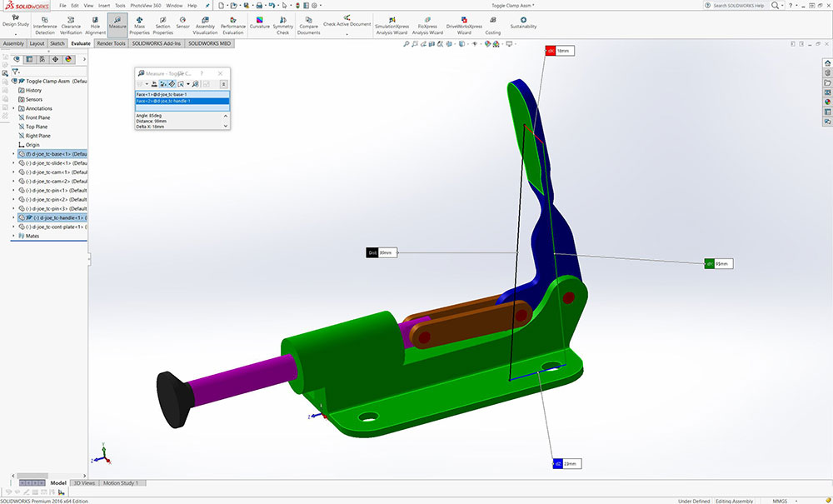The height and width of the screenshot is (504, 833).
Task: Start the Symmetry Check tool
Action: click(x=283, y=23)
